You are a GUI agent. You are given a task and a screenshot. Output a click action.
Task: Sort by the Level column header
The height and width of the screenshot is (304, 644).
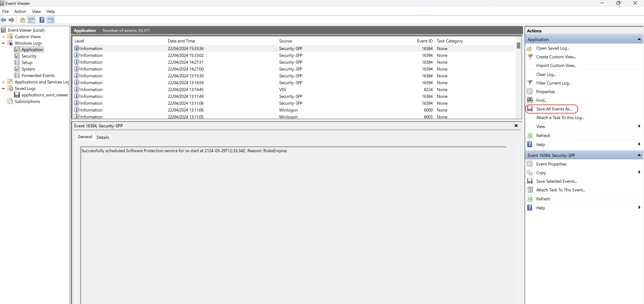[x=119, y=41]
